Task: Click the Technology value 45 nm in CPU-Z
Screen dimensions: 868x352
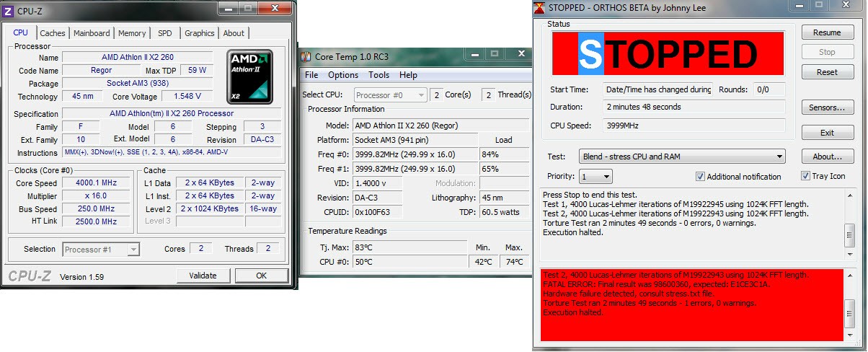Action: point(83,96)
